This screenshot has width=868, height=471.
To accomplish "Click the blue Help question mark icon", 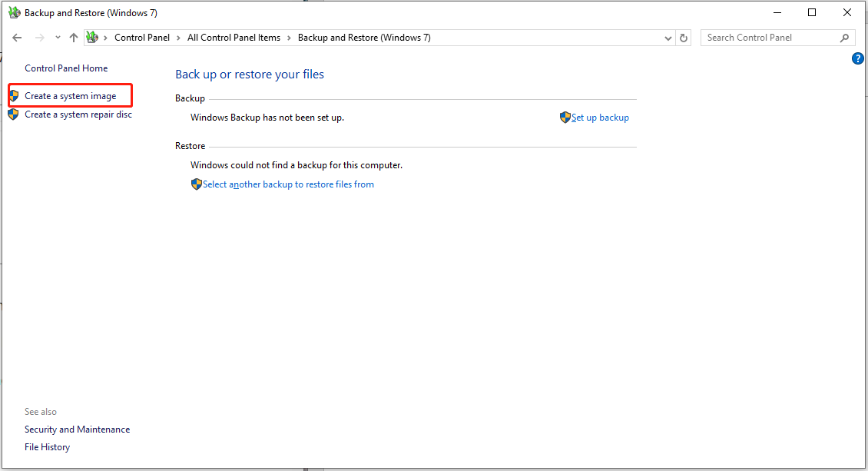I will coord(857,58).
